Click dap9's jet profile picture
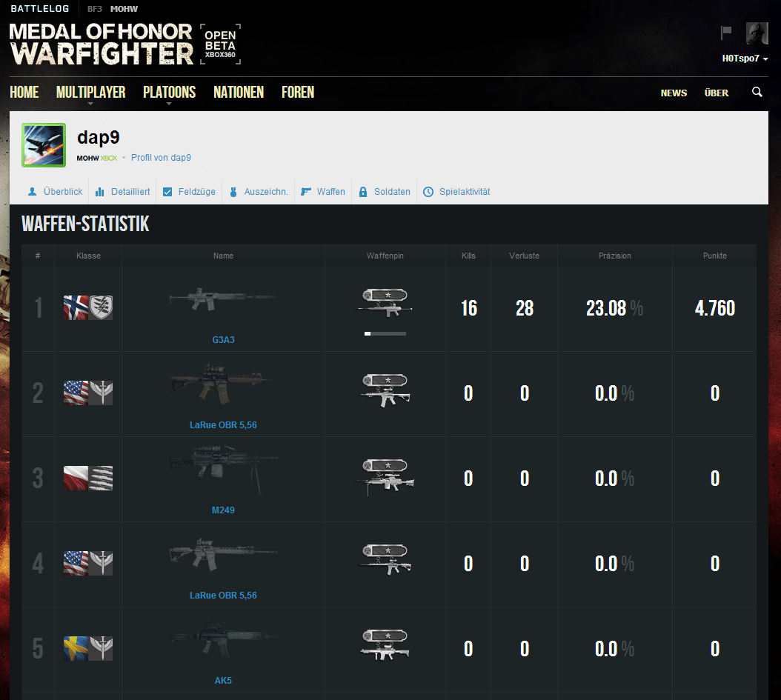The image size is (781, 700). [x=44, y=145]
